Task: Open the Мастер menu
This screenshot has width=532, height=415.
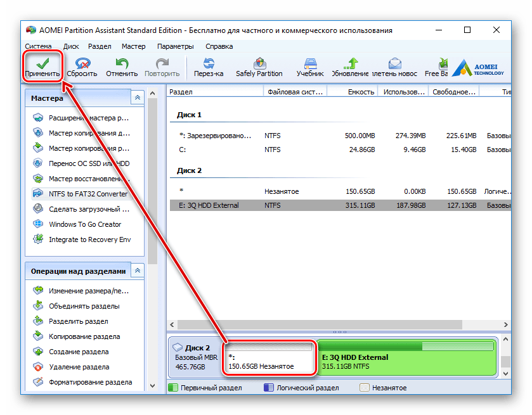Action: click(x=134, y=46)
